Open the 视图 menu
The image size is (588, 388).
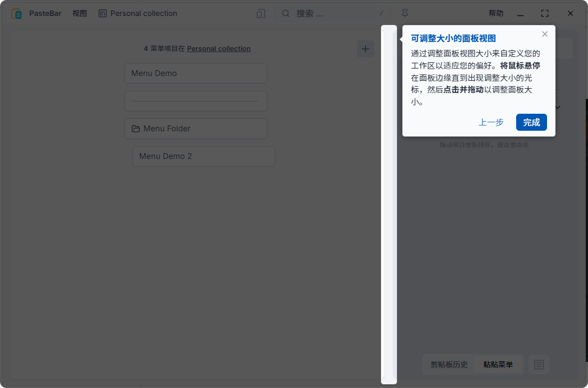[79, 13]
